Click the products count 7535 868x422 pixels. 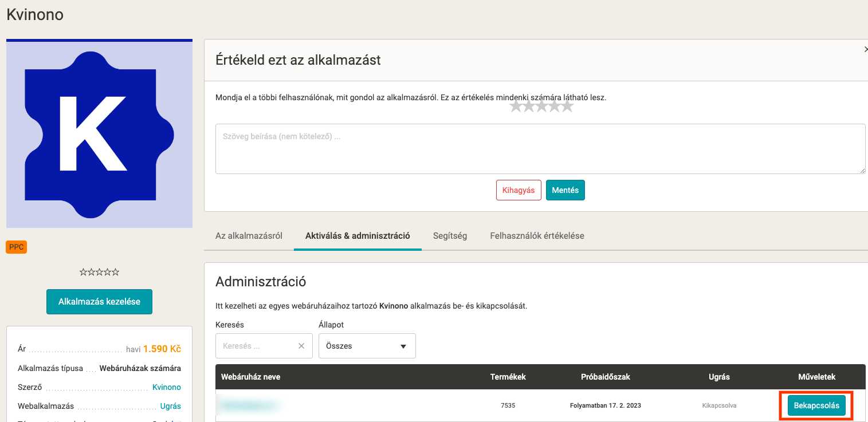click(x=508, y=405)
